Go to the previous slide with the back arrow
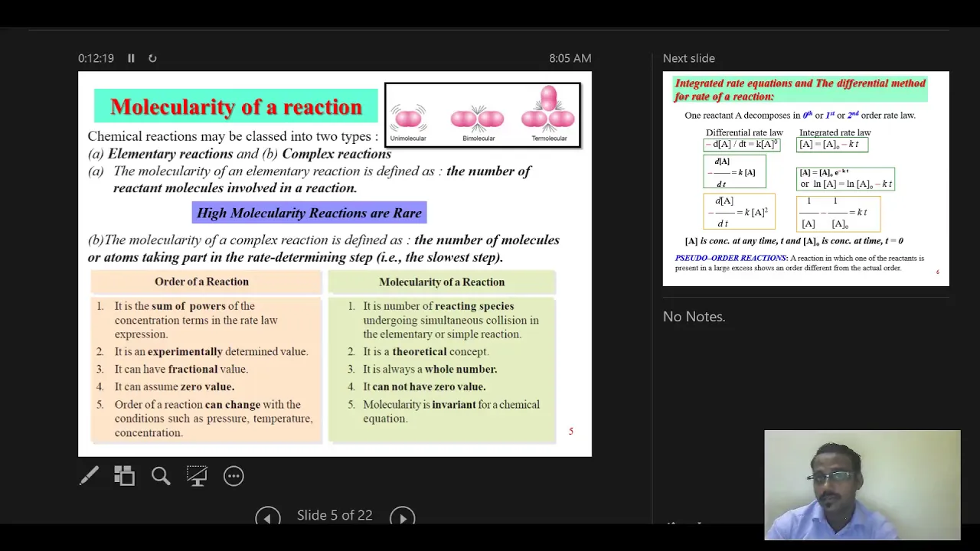The width and height of the screenshot is (980, 551). pos(268,517)
